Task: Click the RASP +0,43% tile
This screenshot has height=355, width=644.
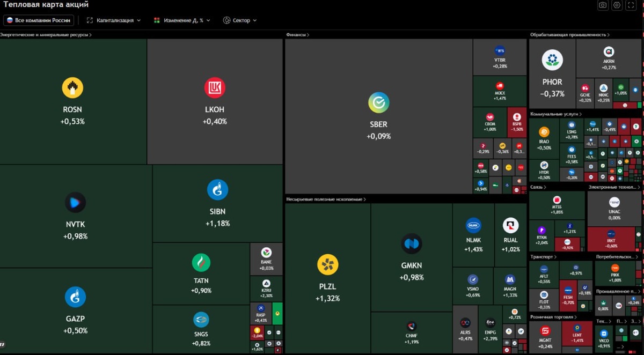Action: 261,314
